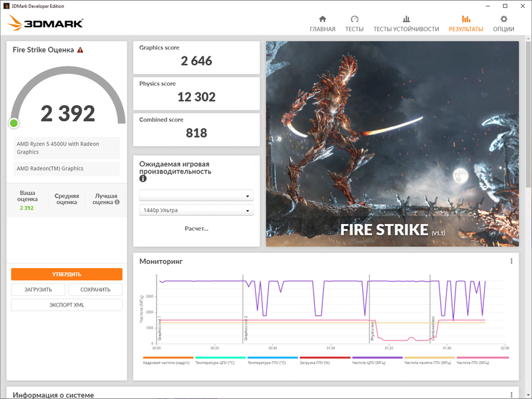Click the Fire Strike preview image
Viewport: 532px width, 399px height.
click(392, 144)
